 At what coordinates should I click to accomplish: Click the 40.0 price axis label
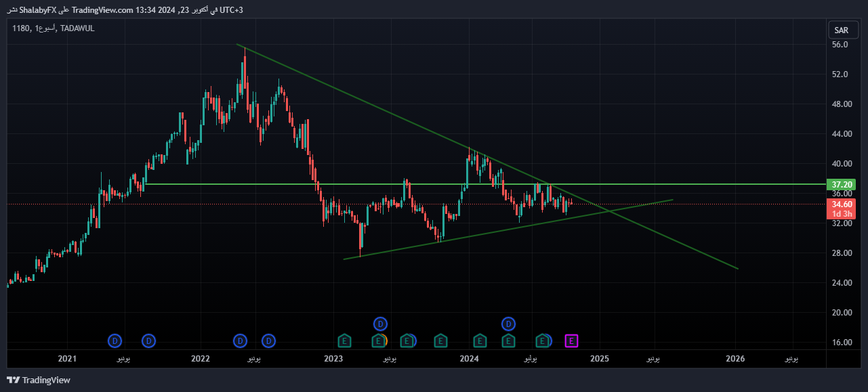pyautogui.click(x=840, y=164)
